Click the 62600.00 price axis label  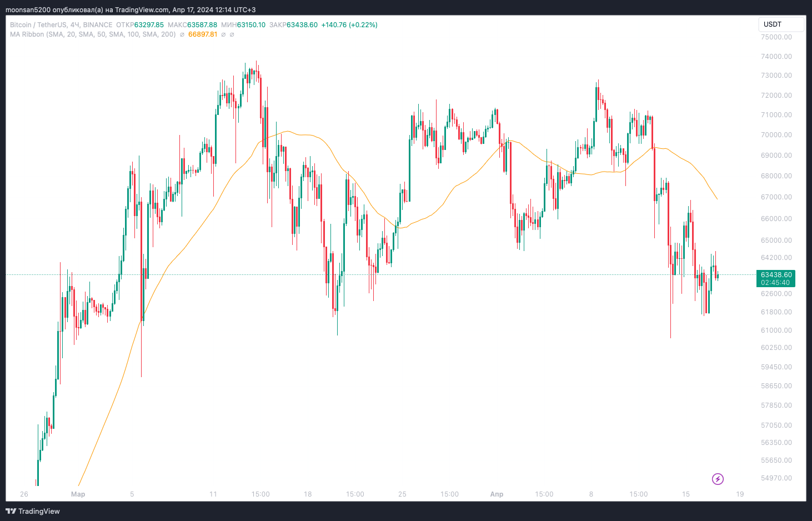[776, 294]
